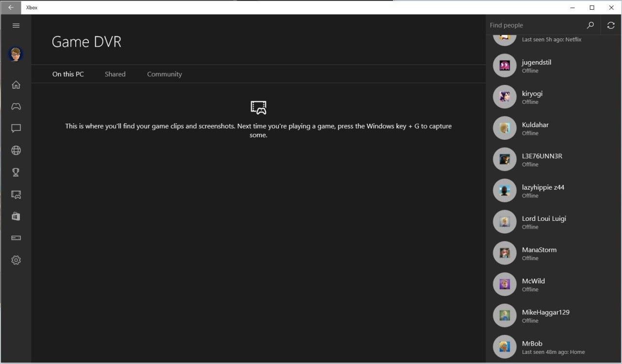Screen dimensions: 622x364
Task: Open the hamburger navigation menu
Action: (x=16, y=26)
